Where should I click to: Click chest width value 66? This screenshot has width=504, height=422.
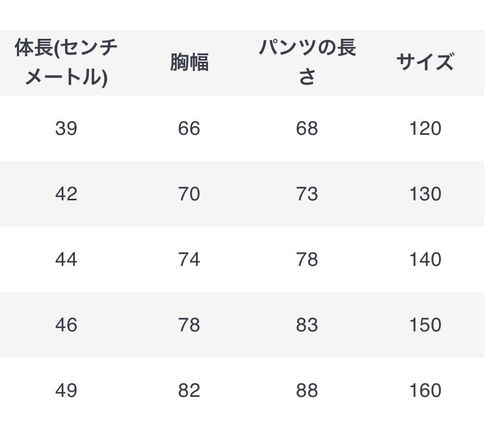189,129
